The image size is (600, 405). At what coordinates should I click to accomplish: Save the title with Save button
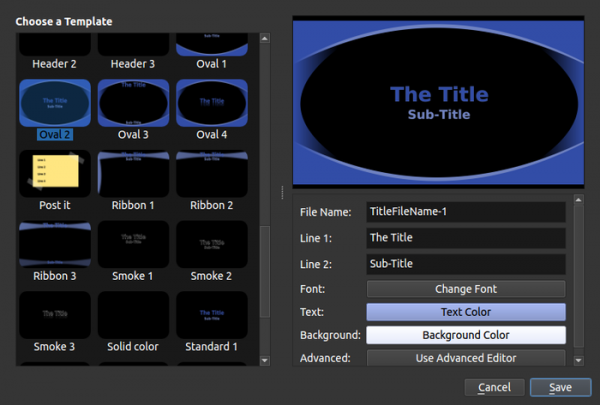pyautogui.click(x=560, y=387)
